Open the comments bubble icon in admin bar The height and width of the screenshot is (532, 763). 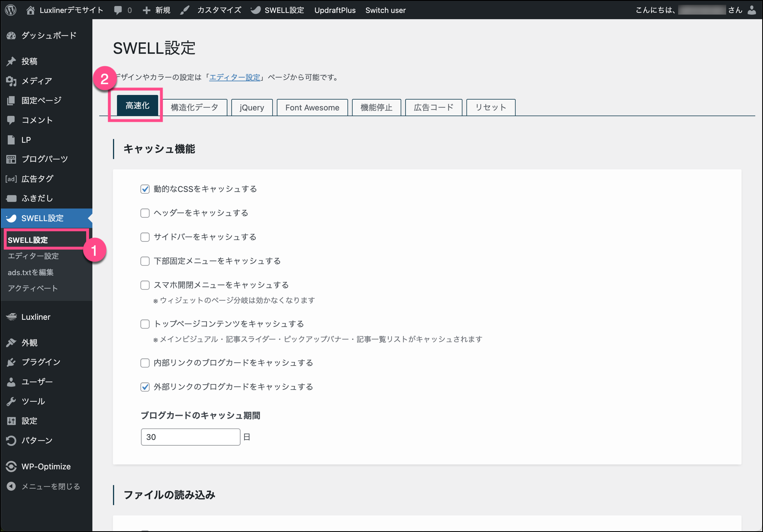118,10
